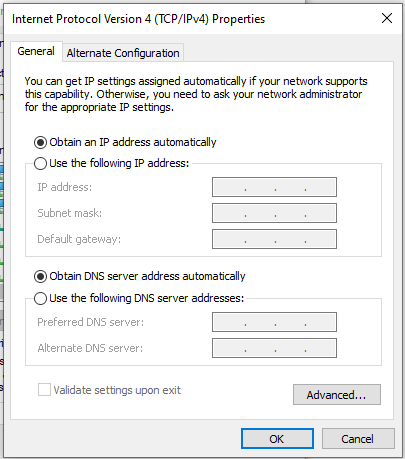Click the dialog title bar text
Screen dimensions: 405x459
138,19
